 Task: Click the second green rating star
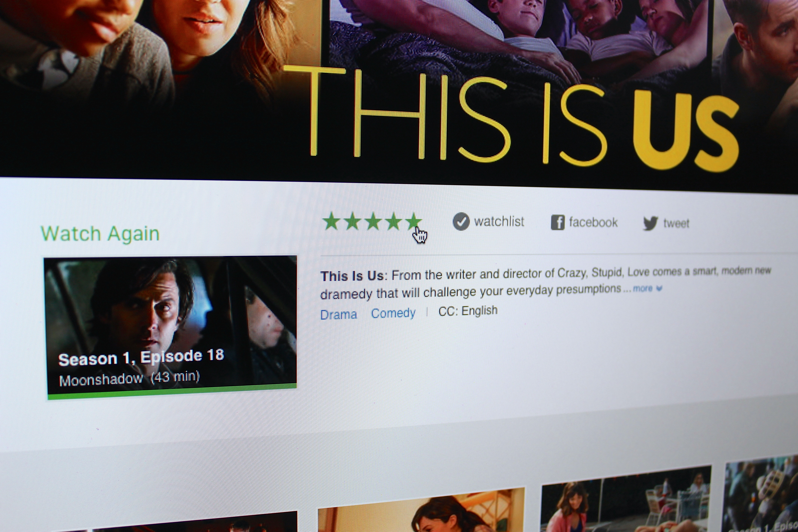point(352,221)
